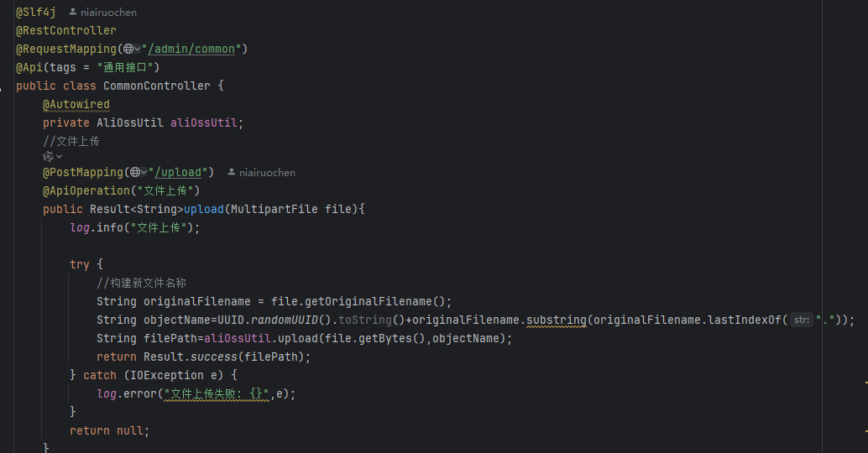868x453 pixels.
Task: Click the @RestController annotation
Action: (66, 30)
